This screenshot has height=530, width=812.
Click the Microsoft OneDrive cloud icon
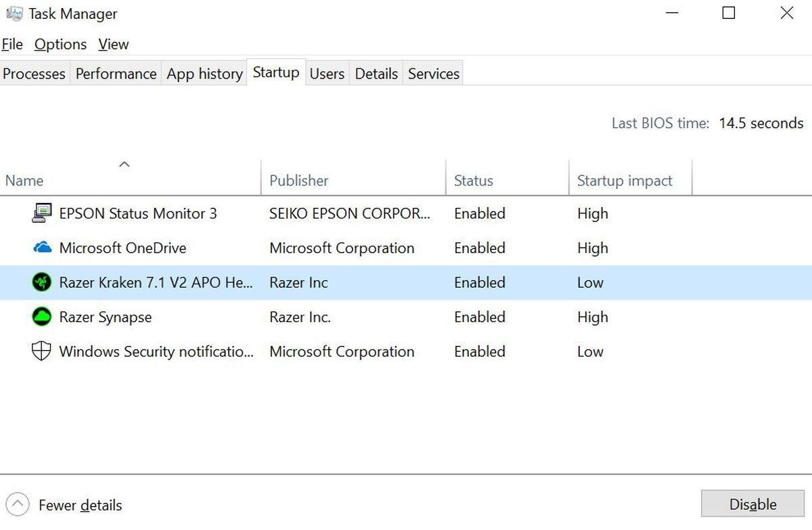42,248
